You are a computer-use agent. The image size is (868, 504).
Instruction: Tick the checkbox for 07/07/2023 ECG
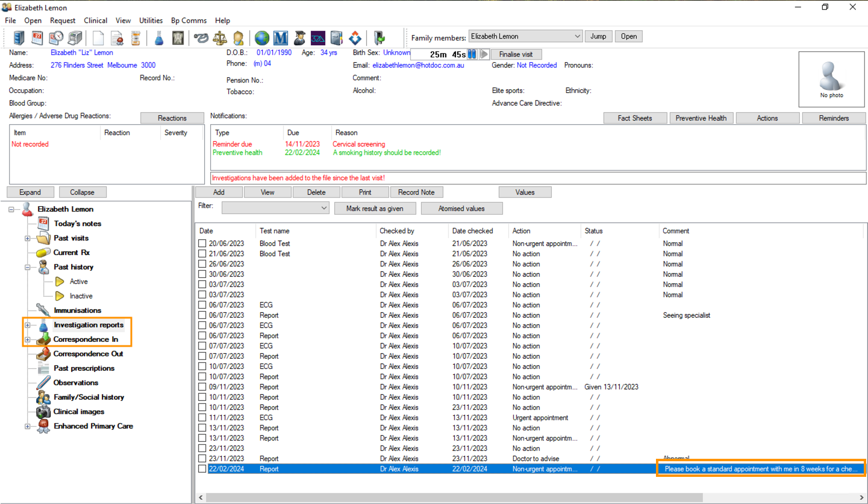pyautogui.click(x=202, y=346)
